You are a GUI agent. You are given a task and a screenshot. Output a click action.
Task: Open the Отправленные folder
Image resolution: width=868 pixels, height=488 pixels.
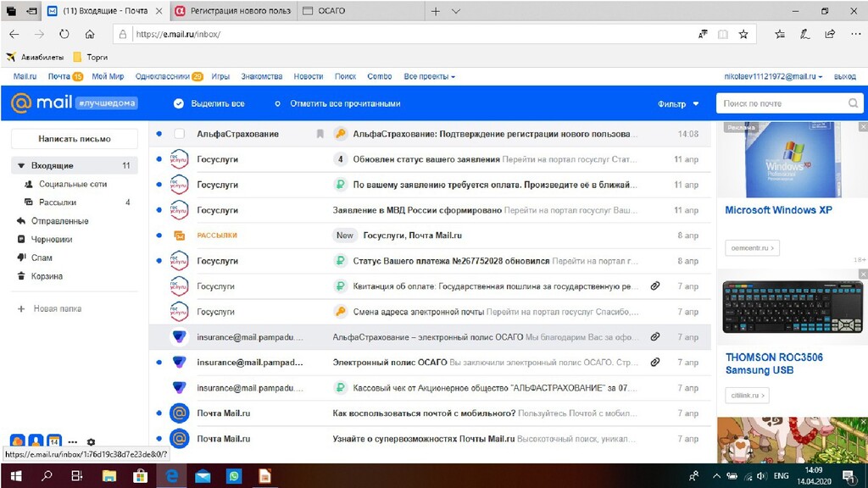coord(60,221)
